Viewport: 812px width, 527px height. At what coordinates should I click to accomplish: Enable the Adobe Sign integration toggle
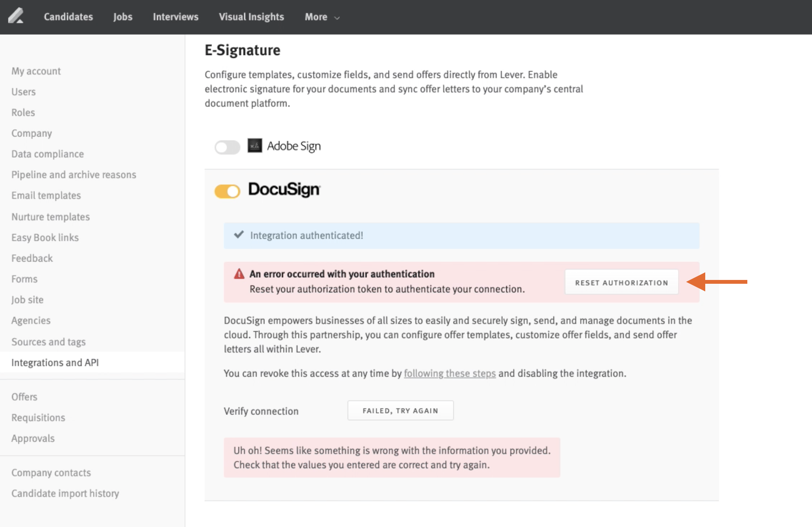point(227,146)
